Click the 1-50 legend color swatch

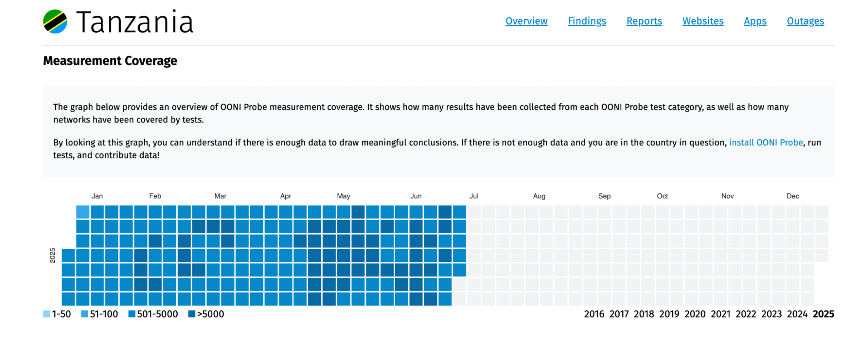(x=46, y=314)
